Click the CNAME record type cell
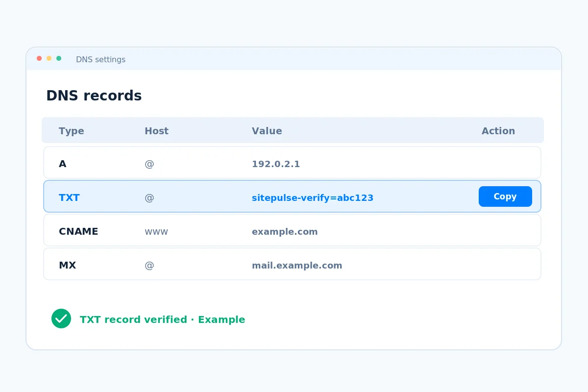The height and width of the screenshot is (392, 588). pos(78,232)
